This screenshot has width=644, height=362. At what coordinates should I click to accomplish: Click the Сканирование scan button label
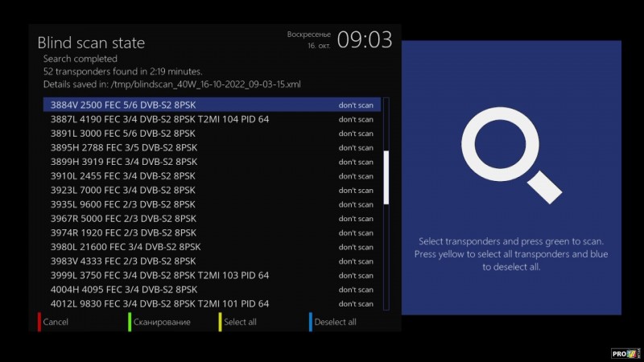pyautogui.click(x=162, y=322)
